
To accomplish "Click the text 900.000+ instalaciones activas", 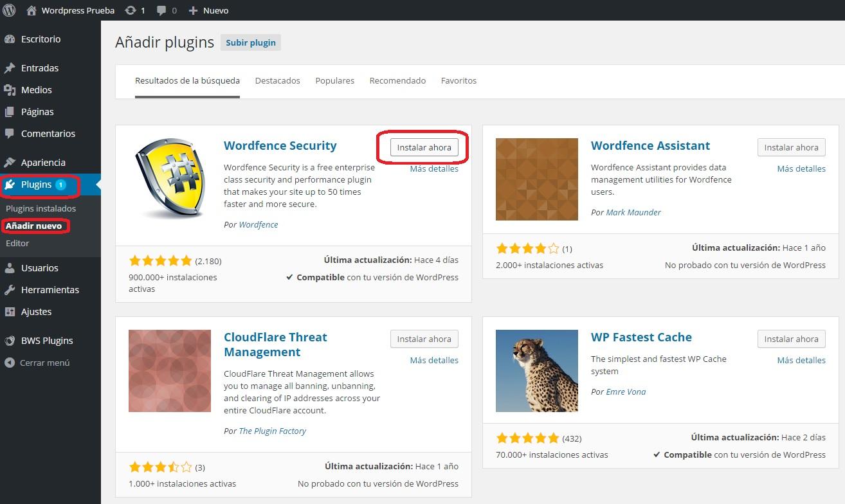I will (x=173, y=283).
